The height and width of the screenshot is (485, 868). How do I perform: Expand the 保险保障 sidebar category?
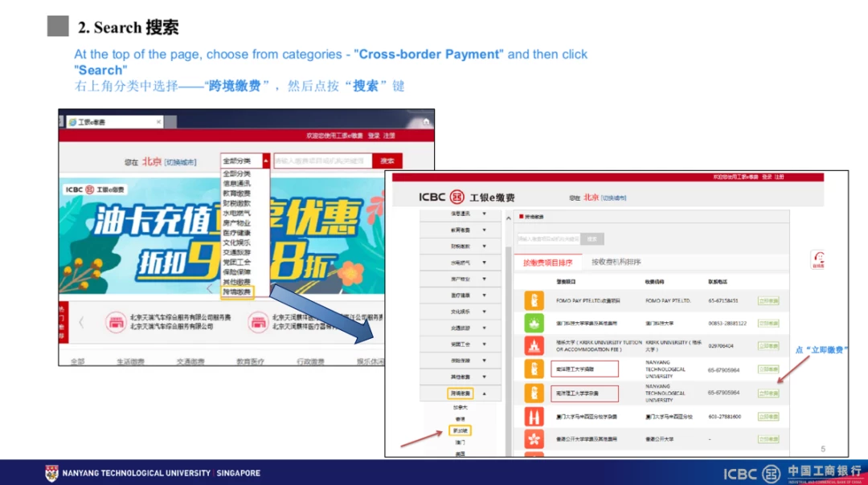(x=485, y=361)
